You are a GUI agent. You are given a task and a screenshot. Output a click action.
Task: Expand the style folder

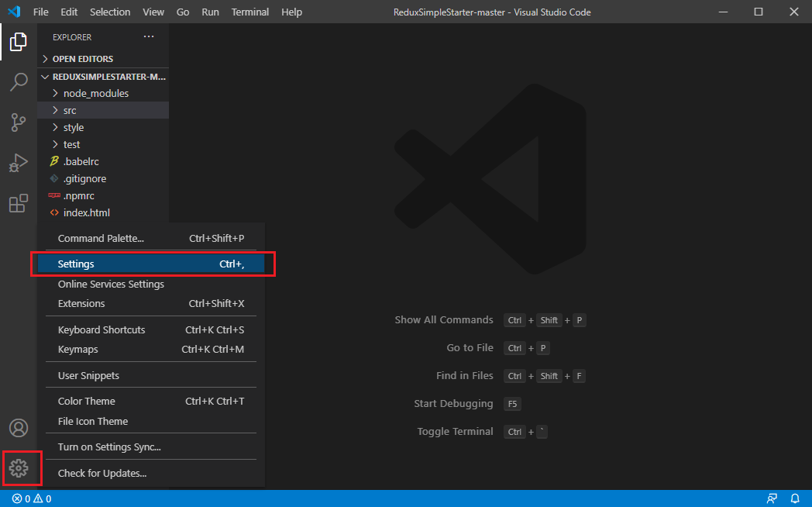coord(103,127)
